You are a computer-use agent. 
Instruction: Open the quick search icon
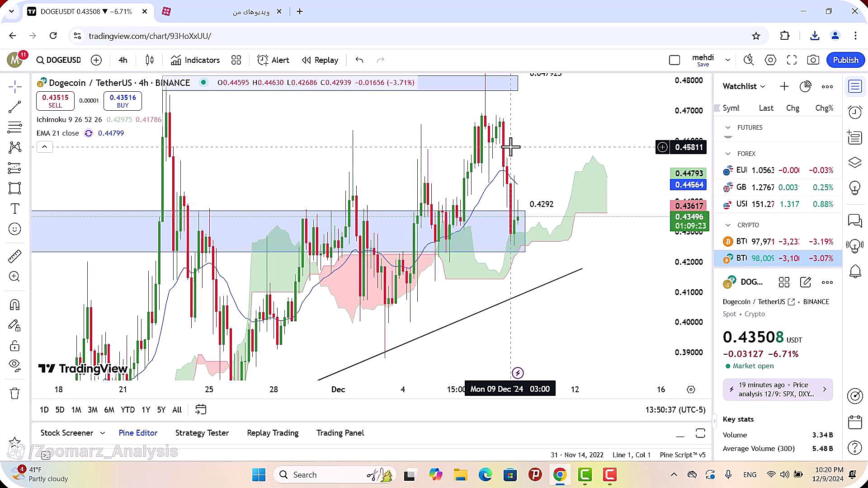(749, 60)
